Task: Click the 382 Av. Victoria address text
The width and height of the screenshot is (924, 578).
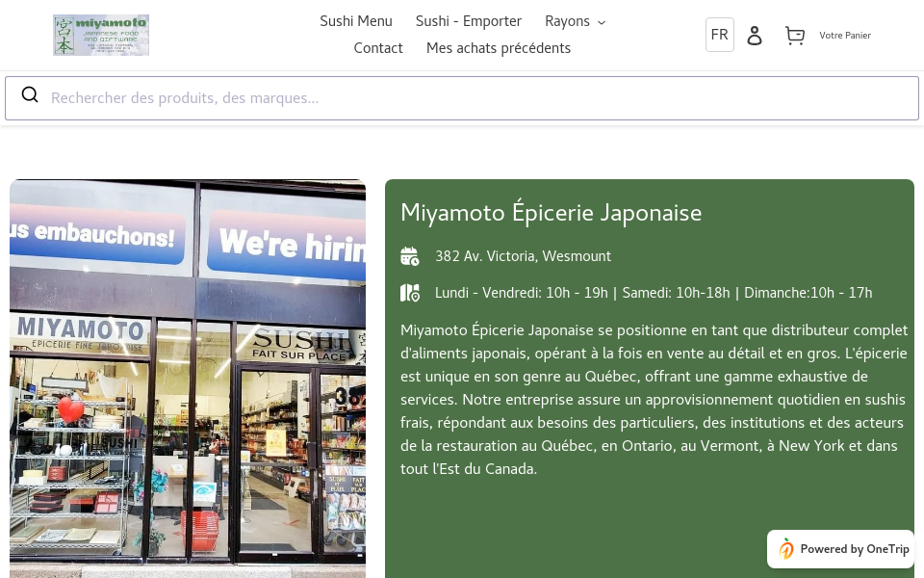Action: pyautogui.click(x=523, y=255)
